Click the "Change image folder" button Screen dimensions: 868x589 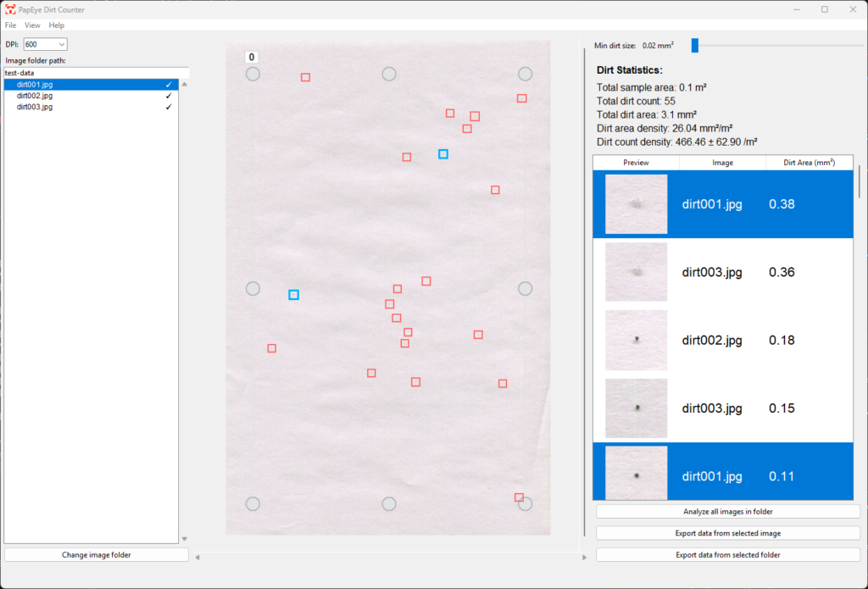click(x=96, y=554)
